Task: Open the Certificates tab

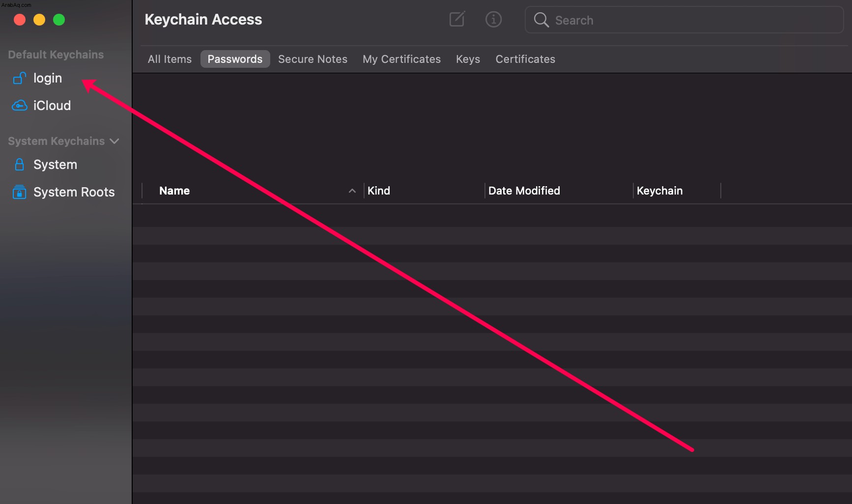Action: click(525, 59)
